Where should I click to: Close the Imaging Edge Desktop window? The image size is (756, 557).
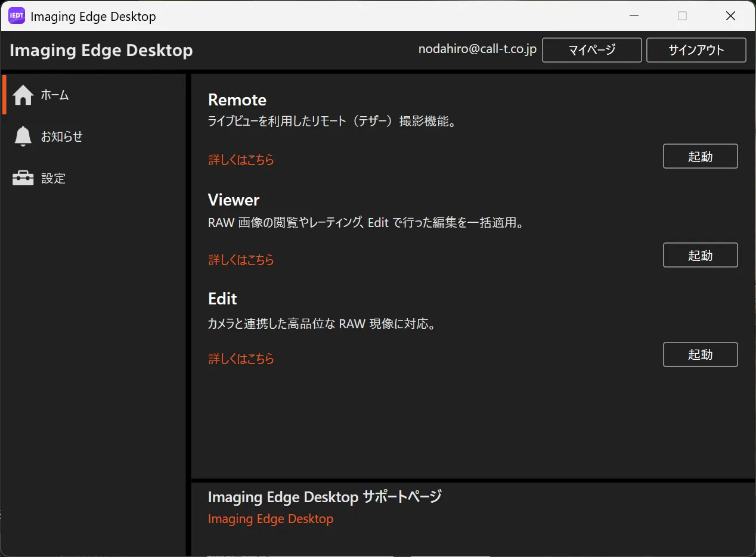730,16
